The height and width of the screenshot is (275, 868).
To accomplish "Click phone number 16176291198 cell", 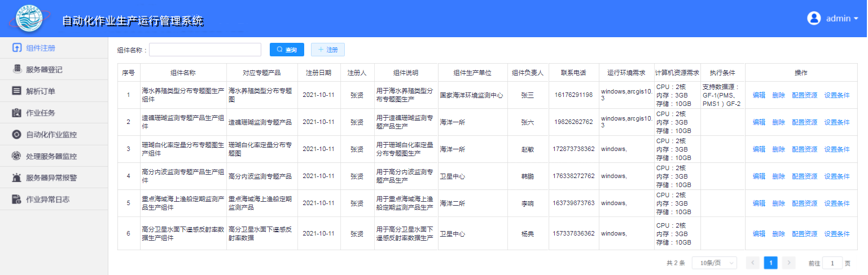I will pyautogui.click(x=573, y=95).
